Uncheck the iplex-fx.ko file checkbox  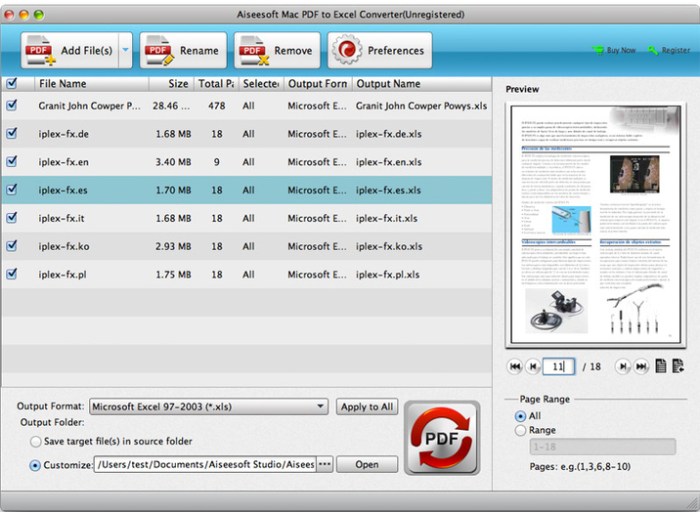click(x=12, y=246)
